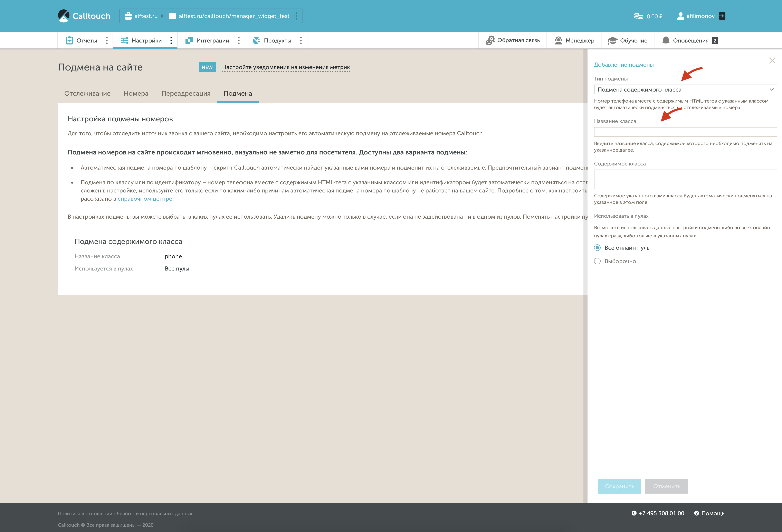Viewport: 782px width, 532px height.
Task: Click the 0.00 ₽ balance amount
Action: click(655, 16)
